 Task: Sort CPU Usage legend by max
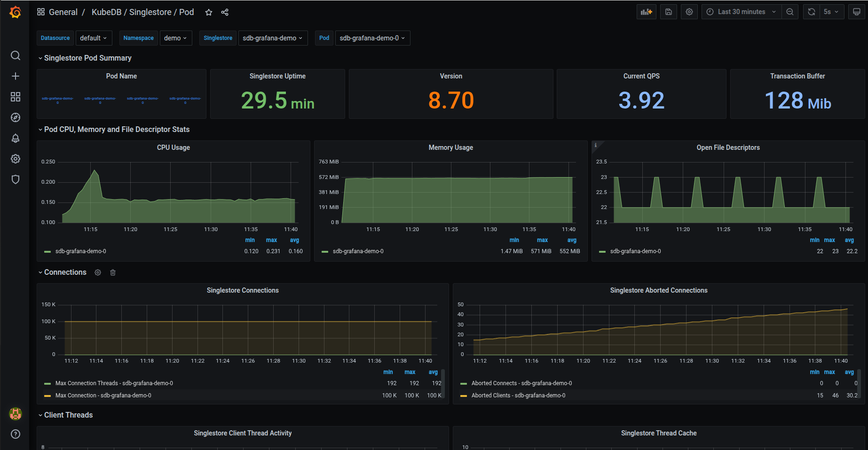[271, 240]
